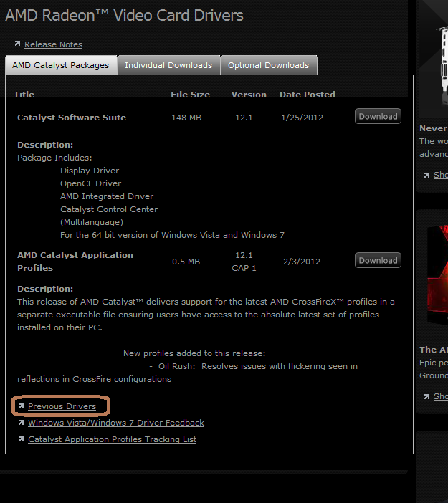Click the Title column header

(24, 95)
